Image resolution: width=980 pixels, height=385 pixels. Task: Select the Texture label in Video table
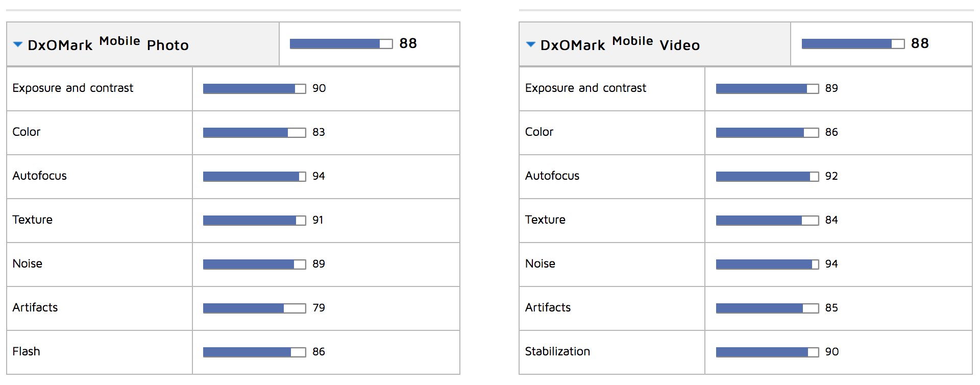coord(545,220)
